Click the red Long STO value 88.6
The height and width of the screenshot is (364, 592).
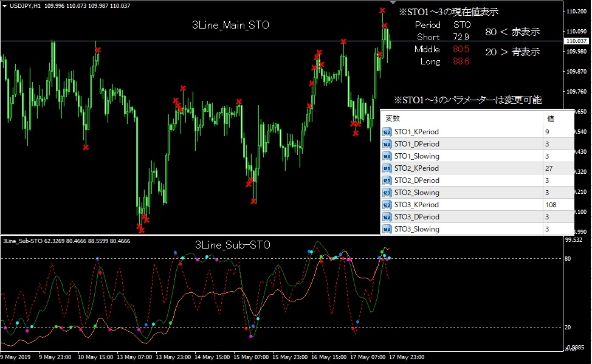461,61
